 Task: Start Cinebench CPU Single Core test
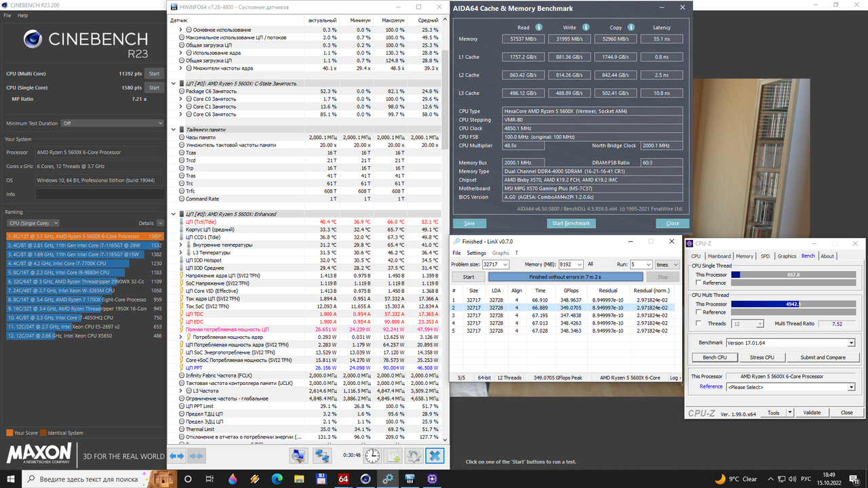pyautogui.click(x=154, y=87)
